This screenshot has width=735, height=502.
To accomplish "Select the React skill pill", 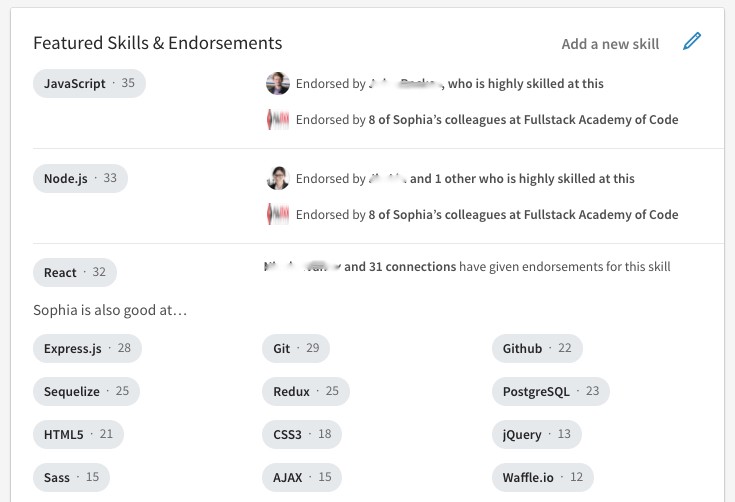I will tap(75, 273).
